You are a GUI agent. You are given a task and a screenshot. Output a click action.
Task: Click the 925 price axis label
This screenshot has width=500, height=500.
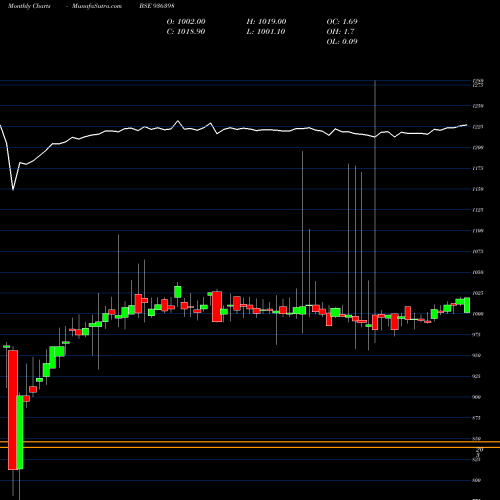point(477,376)
